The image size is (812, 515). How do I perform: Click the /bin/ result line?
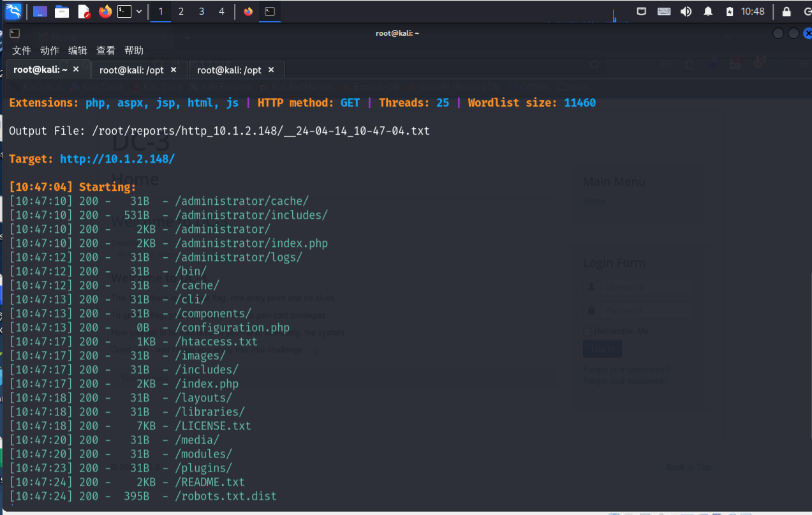pyautogui.click(x=191, y=271)
